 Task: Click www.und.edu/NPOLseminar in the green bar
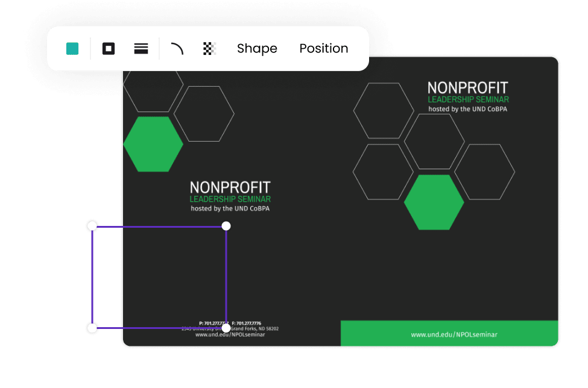coord(454,334)
